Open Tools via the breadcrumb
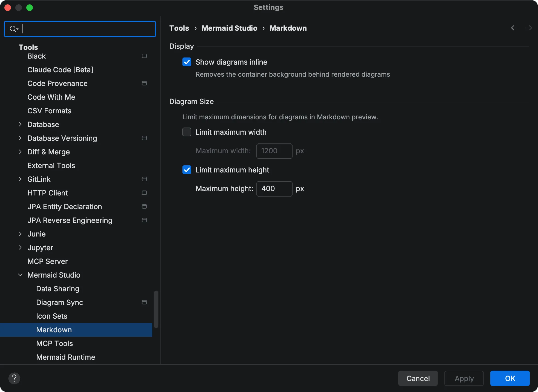The image size is (538, 392). tap(179, 28)
